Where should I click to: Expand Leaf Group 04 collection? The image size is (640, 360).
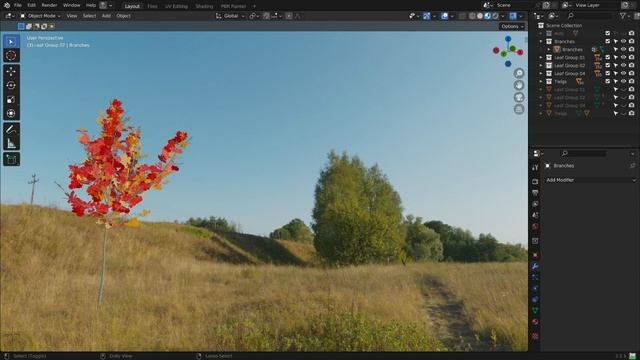coord(541,73)
